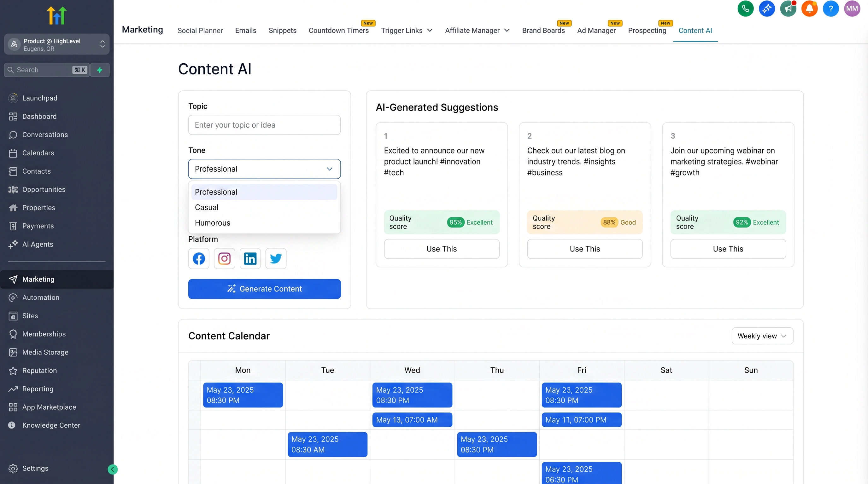Open the Weekly view dropdown
The height and width of the screenshot is (484, 868).
click(762, 336)
